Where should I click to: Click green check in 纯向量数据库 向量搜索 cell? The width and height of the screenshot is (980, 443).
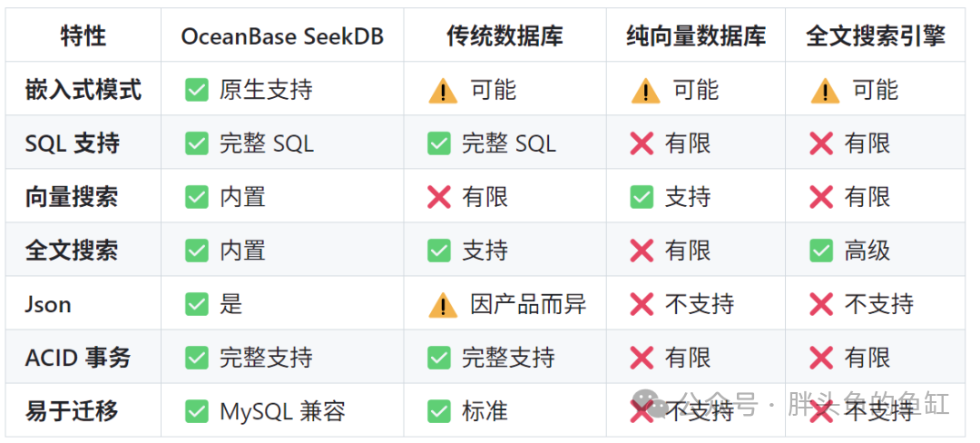pyautogui.click(x=642, y=198)
